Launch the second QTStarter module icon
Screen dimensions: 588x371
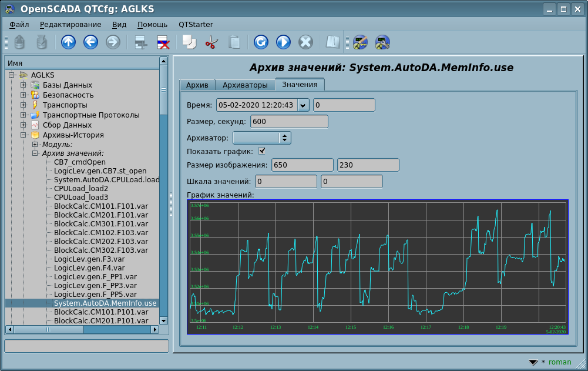(382, 42)
